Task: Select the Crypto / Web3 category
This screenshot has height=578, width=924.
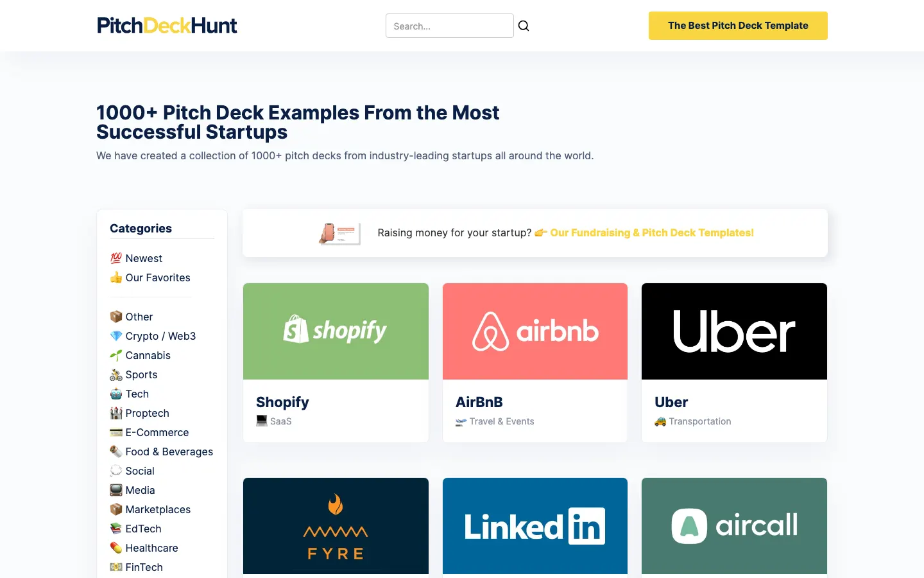Action: (x=160, y=336)
